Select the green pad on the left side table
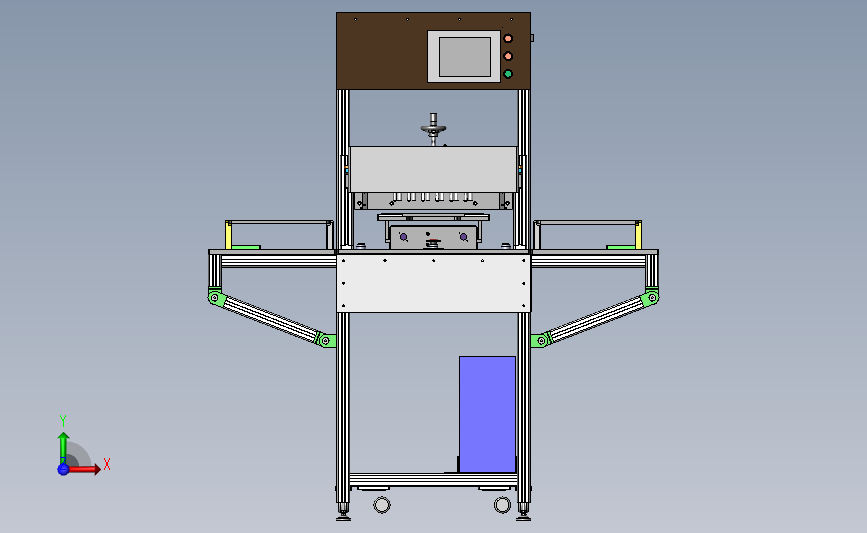 pos(246,247)
